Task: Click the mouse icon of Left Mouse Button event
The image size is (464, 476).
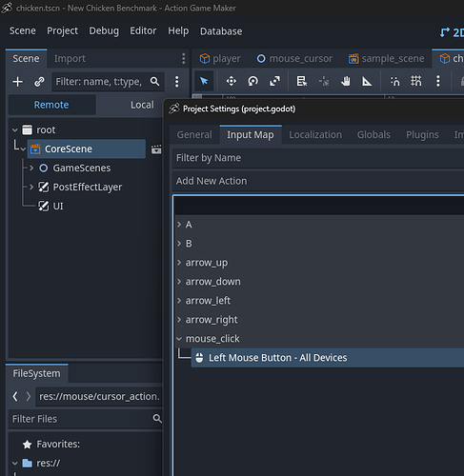Action: pos(199,358)
